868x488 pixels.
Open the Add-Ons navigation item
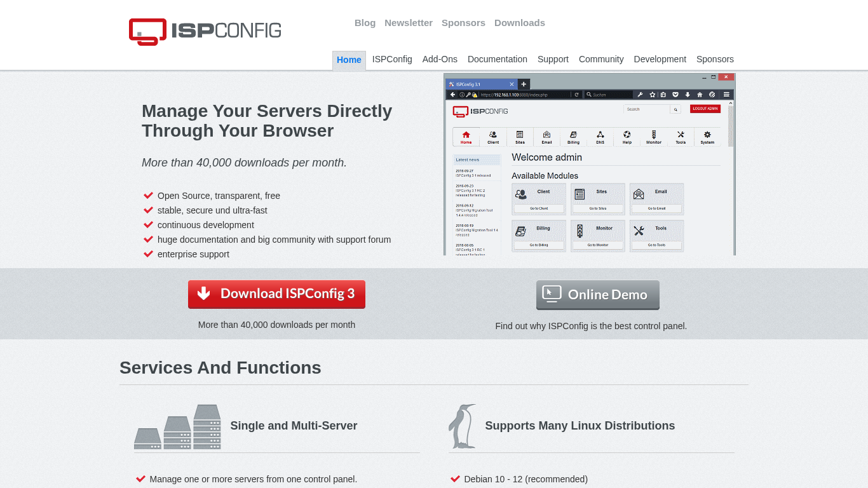(440, 59)
